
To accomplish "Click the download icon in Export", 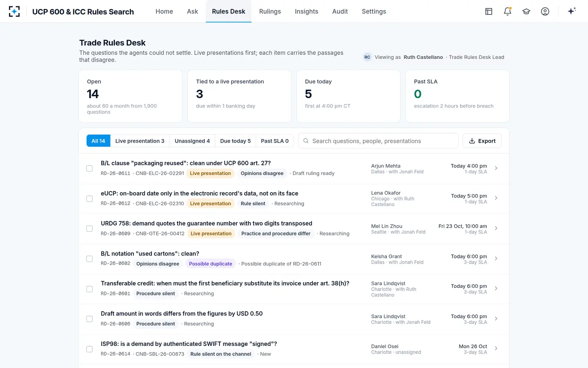I will pos(472,141).
